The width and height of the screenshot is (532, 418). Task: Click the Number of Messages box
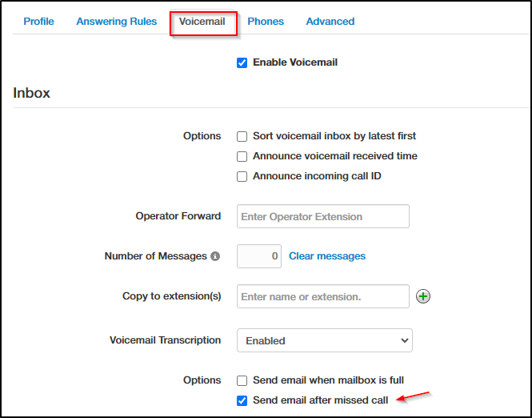pyautogui.click(x=259, y=256)
